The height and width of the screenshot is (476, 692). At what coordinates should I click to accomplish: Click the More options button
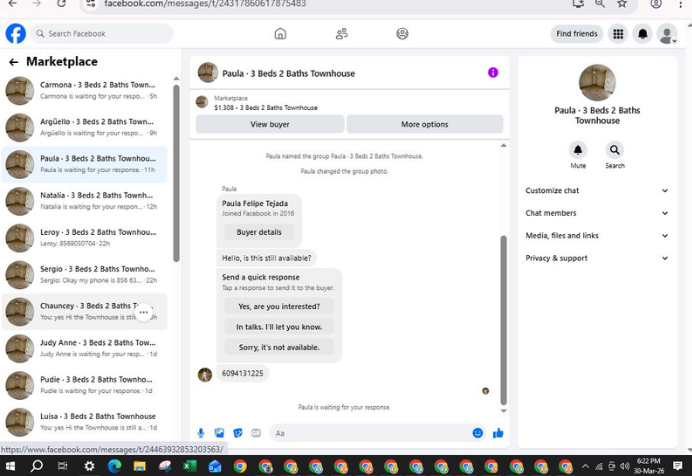tap(425, 124)
